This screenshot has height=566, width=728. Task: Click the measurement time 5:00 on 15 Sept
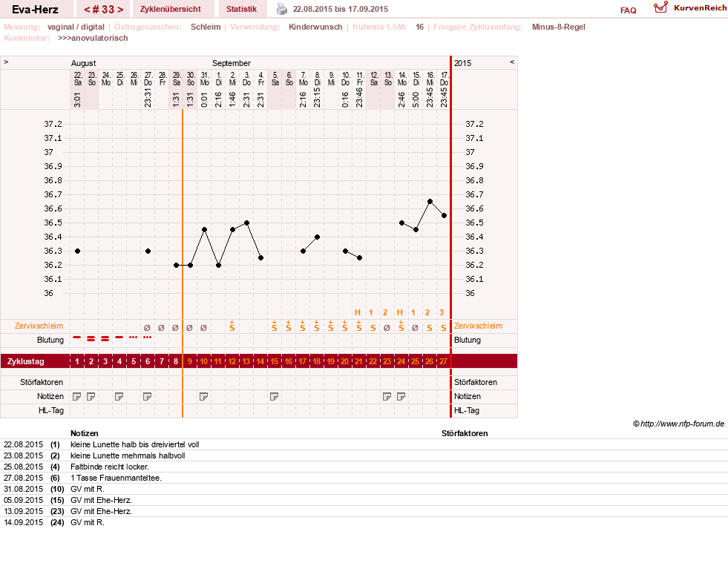point(416,99)
